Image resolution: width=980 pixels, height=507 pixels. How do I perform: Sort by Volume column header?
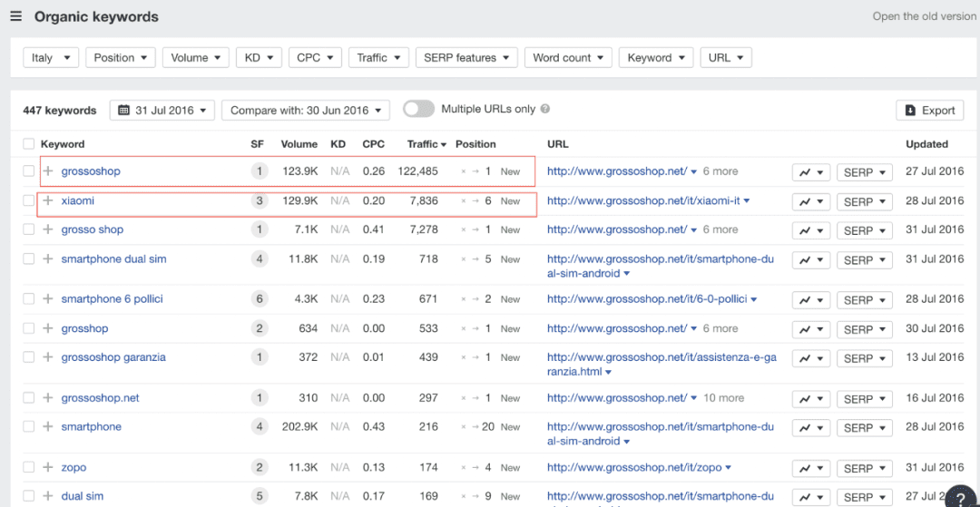pos(299,144)
